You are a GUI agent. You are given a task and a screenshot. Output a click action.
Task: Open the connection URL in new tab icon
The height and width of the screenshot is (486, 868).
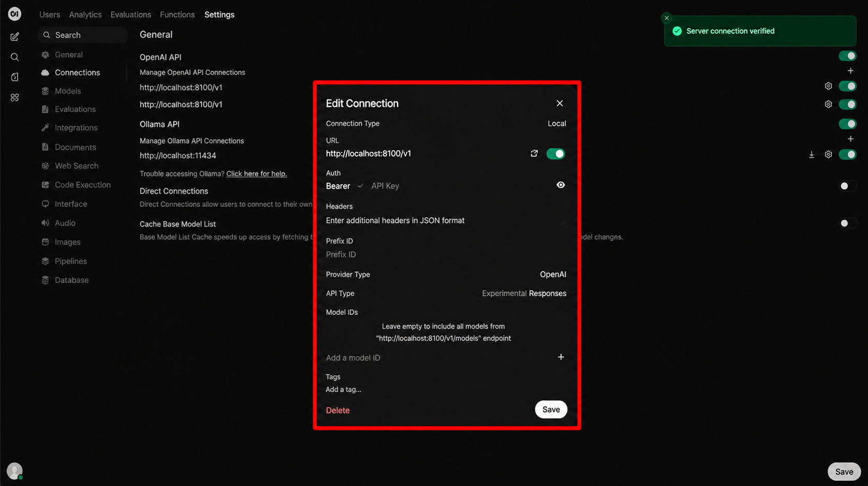click(534, 153)
